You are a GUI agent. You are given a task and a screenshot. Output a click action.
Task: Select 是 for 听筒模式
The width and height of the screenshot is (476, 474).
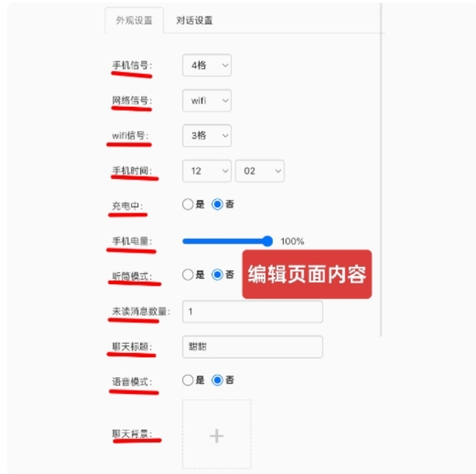pyautogui.click(x=187, y=275)
